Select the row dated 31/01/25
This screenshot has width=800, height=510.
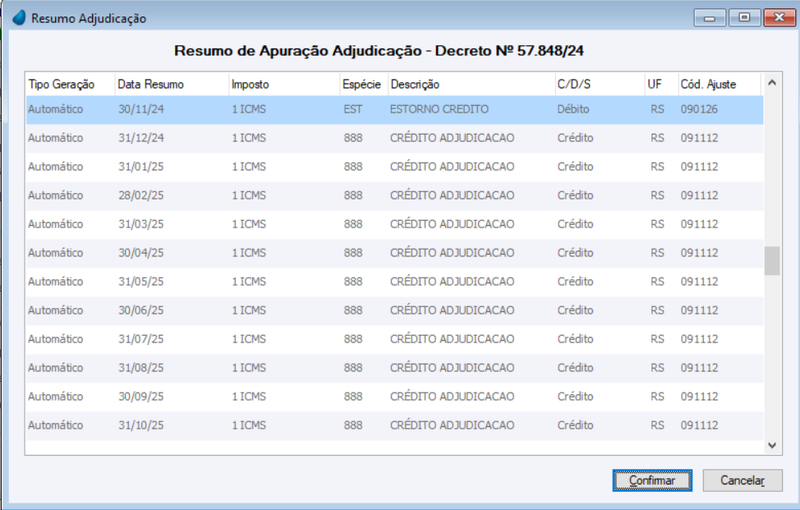pos(394,167)
